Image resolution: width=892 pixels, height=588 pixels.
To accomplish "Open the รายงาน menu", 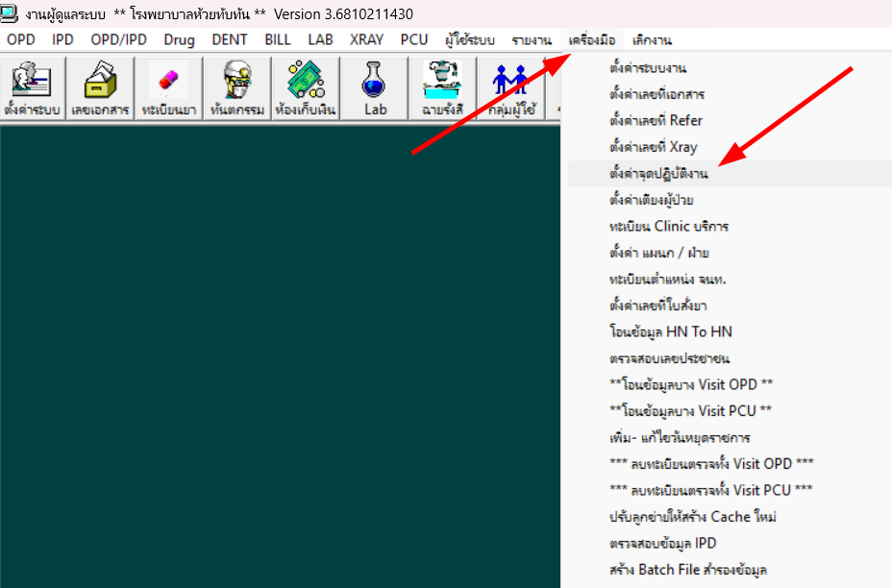I will click(531, 39).
